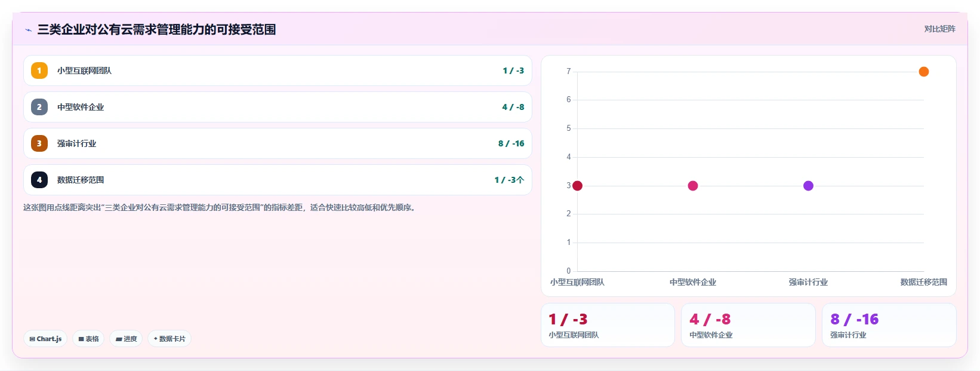The width and height of the screenshot is (980, 371).
Task: Click the value 4 / -8 in second row
Action: pyautogui.click(x=513, y=107)
